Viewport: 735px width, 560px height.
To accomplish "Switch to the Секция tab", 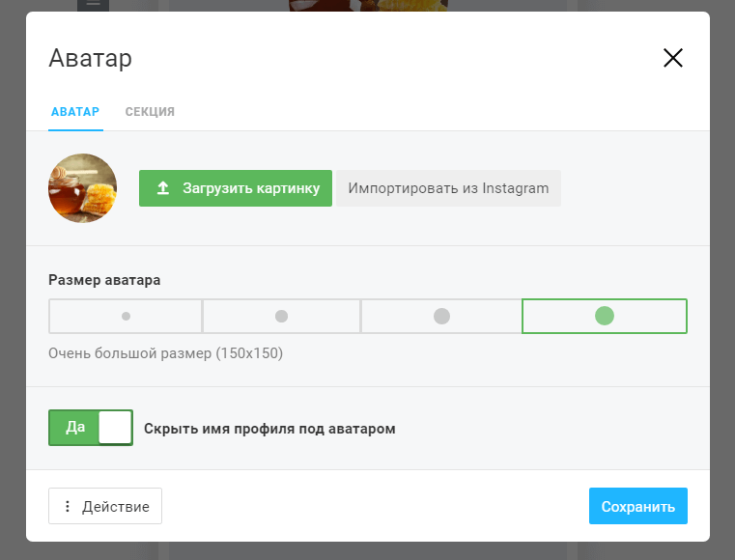I will 150,112.
